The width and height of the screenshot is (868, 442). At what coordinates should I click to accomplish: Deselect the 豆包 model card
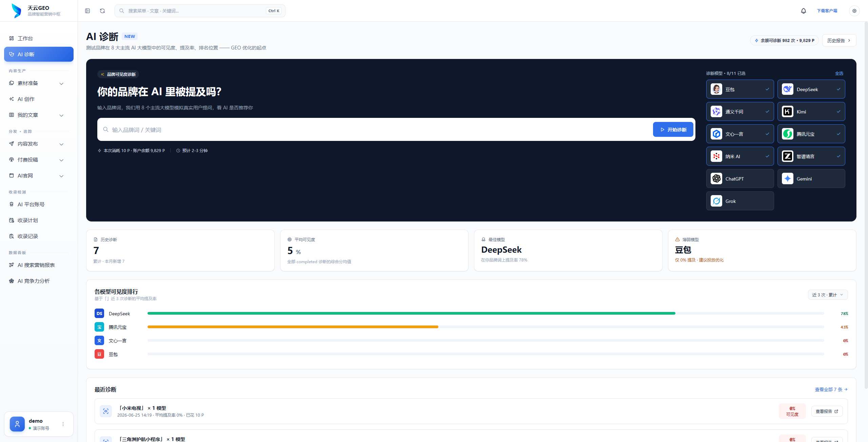tap(740, 89)
